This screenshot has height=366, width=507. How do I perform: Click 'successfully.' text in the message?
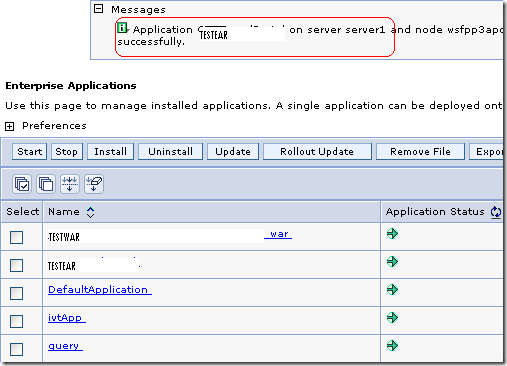pos(151,42)
